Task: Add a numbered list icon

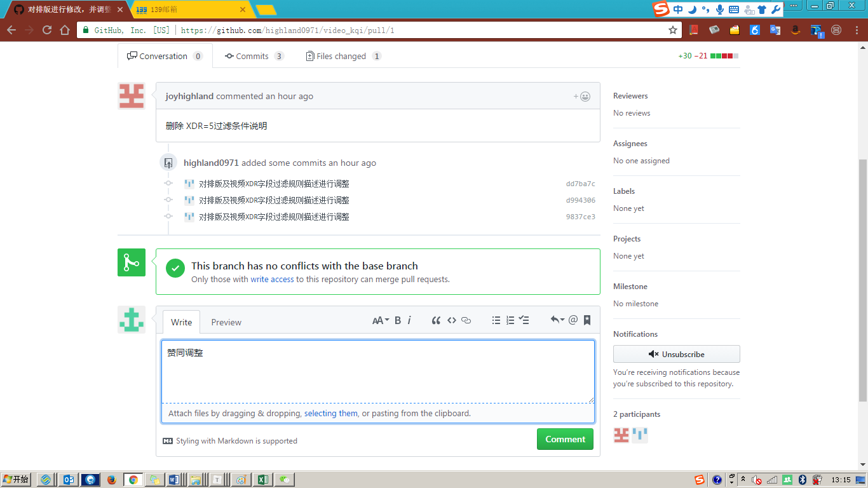Action: coord(510,320)
